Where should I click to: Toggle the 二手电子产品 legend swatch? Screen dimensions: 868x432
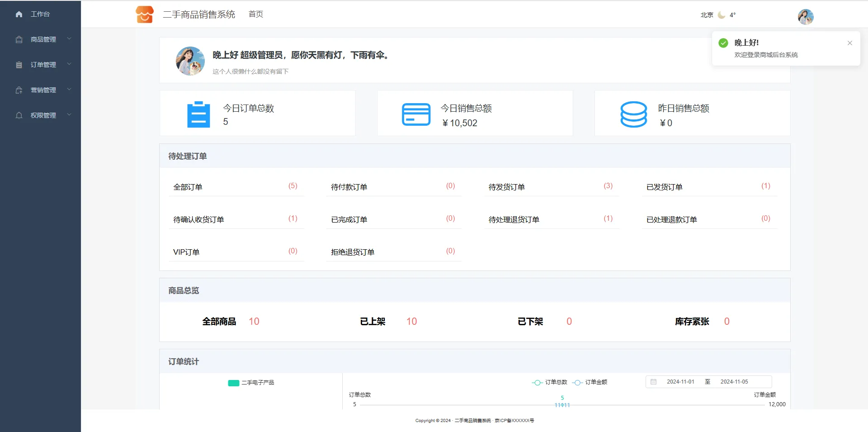coord(233,383)
